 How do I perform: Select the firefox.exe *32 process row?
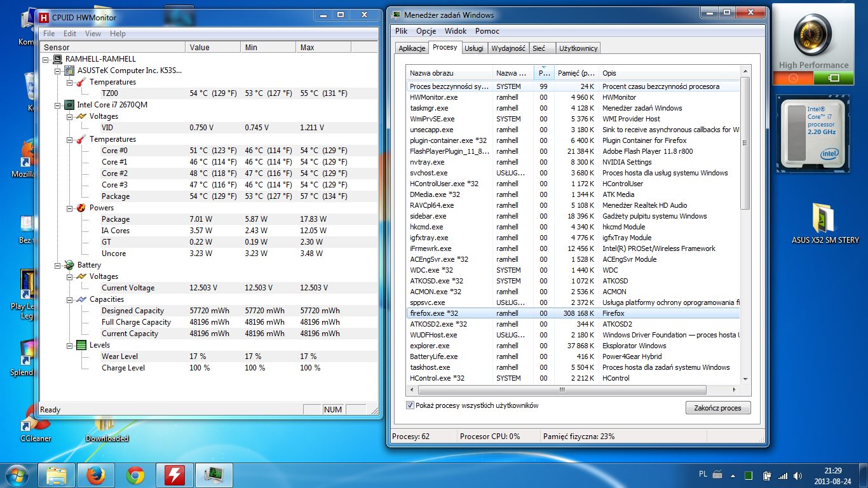pyautogui.click(x=573, y=313)
